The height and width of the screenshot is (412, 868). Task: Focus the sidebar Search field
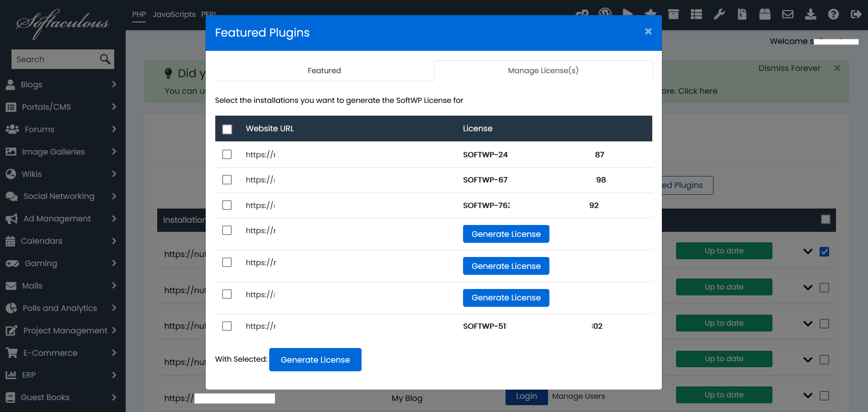(x=55, y=59)
